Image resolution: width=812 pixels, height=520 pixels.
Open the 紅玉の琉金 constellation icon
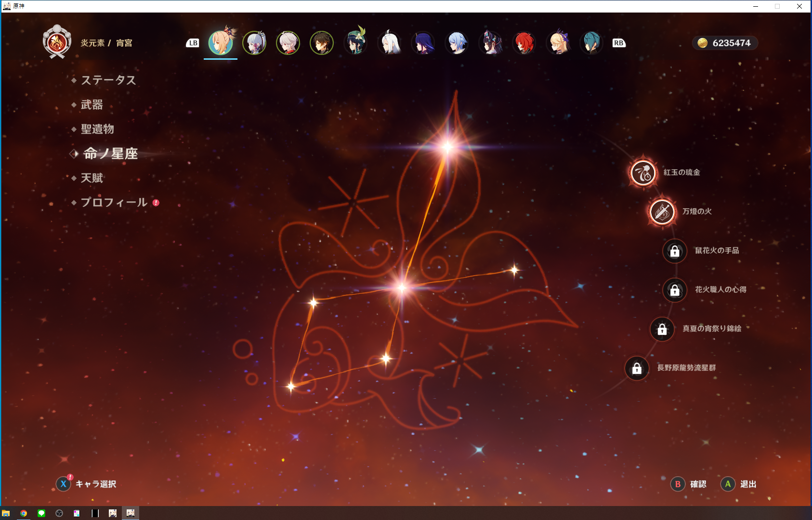point(643,173)
